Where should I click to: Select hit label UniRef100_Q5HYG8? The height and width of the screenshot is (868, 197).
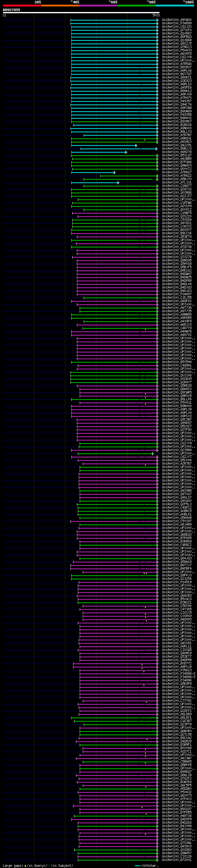pyautogui.click(x=177, y=264)
